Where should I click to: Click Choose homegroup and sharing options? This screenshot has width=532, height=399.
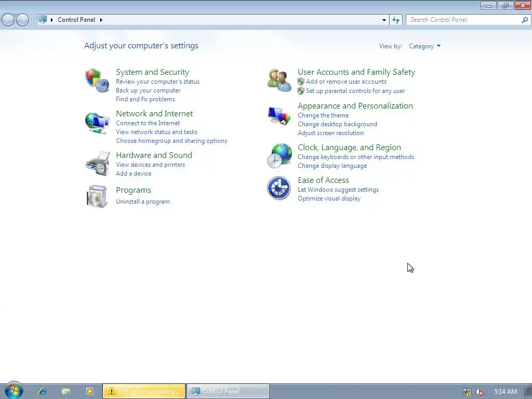pos(171,141)
